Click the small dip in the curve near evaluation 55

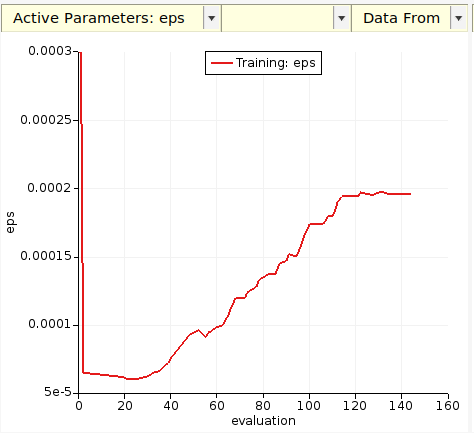click(x=206, y=336)
